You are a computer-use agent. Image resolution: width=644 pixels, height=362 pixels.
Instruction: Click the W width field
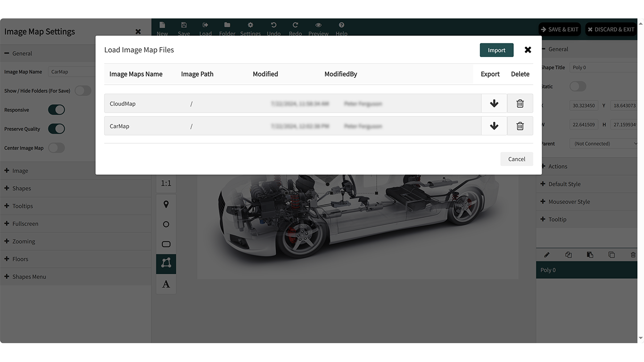[584, 124]
